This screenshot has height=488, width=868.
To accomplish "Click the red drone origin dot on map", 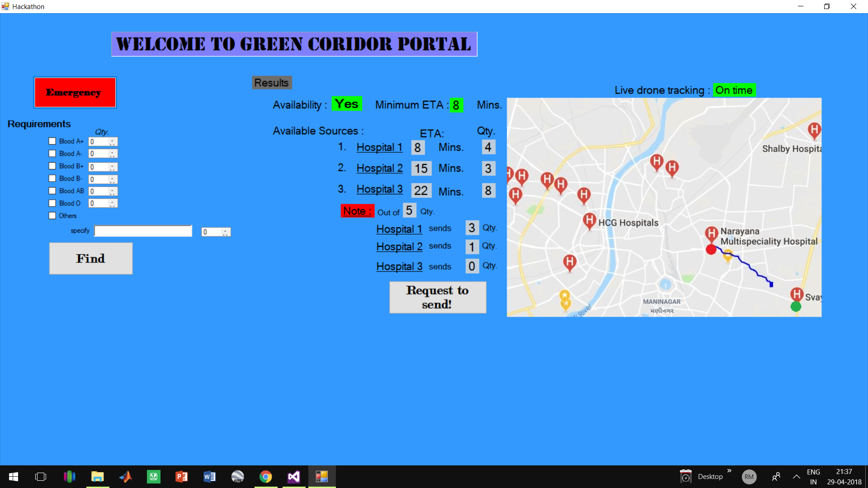I will (x=711, y=249).
